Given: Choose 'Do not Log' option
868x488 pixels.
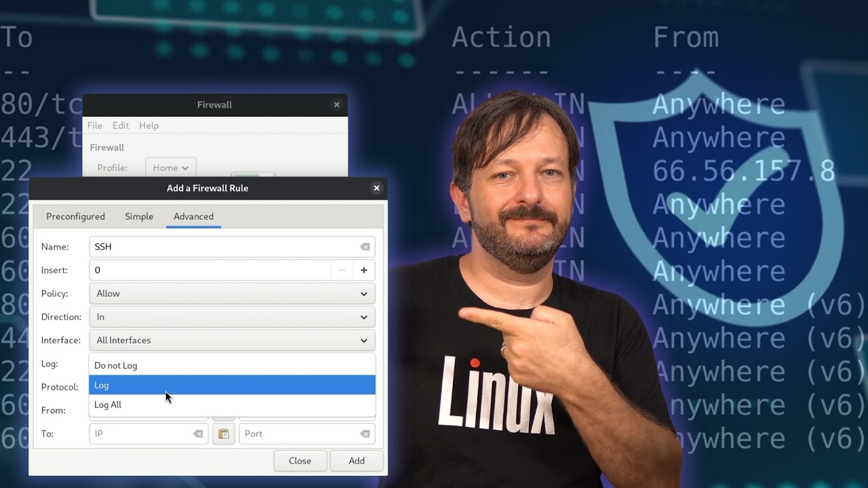Looking at the screenshot, I should 232,365.
